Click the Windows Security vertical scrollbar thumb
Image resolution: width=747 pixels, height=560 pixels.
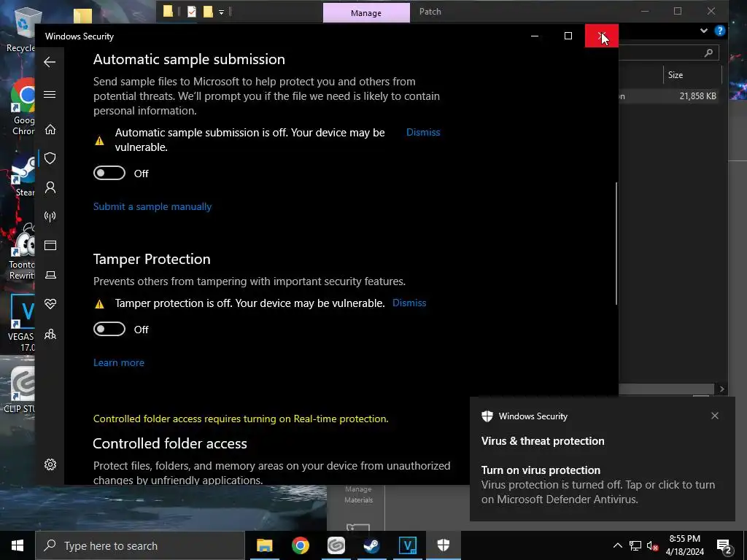click(x=616, y=244)
